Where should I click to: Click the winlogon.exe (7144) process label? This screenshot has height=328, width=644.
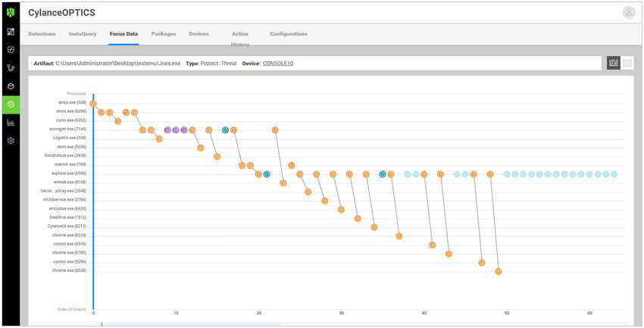coord(68,130)
